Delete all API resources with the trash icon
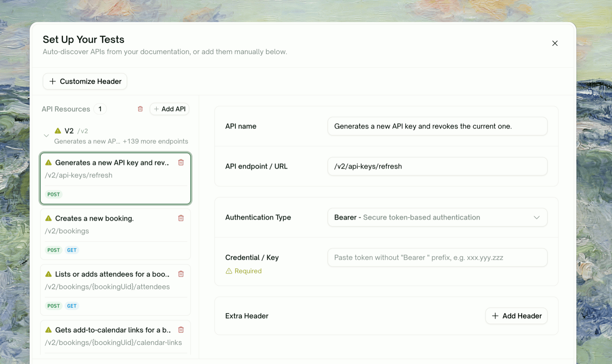This screenshot has width=612, height=364. point(140,109)
